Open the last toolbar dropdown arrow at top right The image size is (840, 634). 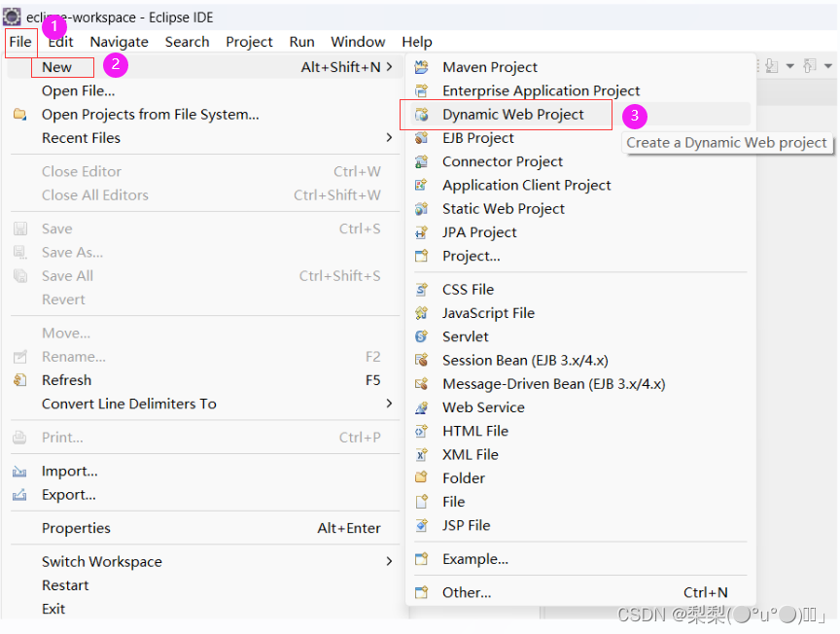(x=828, y=66)
